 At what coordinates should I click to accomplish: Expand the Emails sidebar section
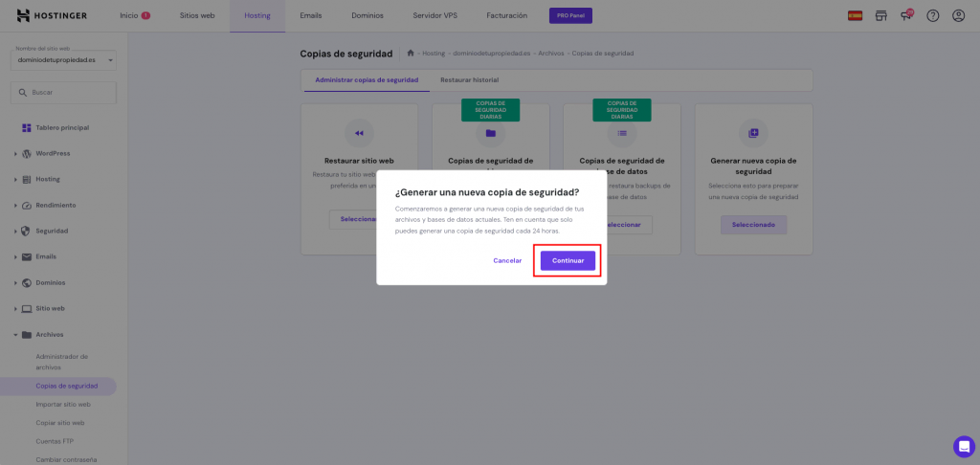click(x=15, y=256)
